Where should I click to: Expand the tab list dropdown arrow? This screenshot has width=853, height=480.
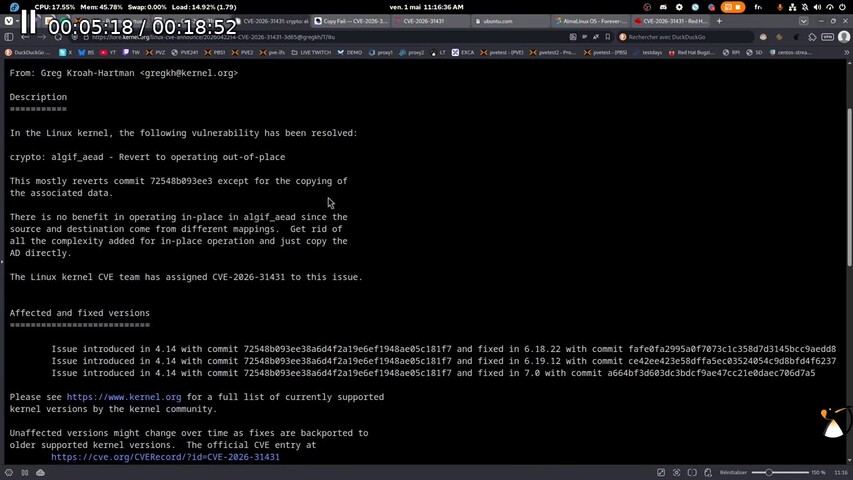coord(803,21)
